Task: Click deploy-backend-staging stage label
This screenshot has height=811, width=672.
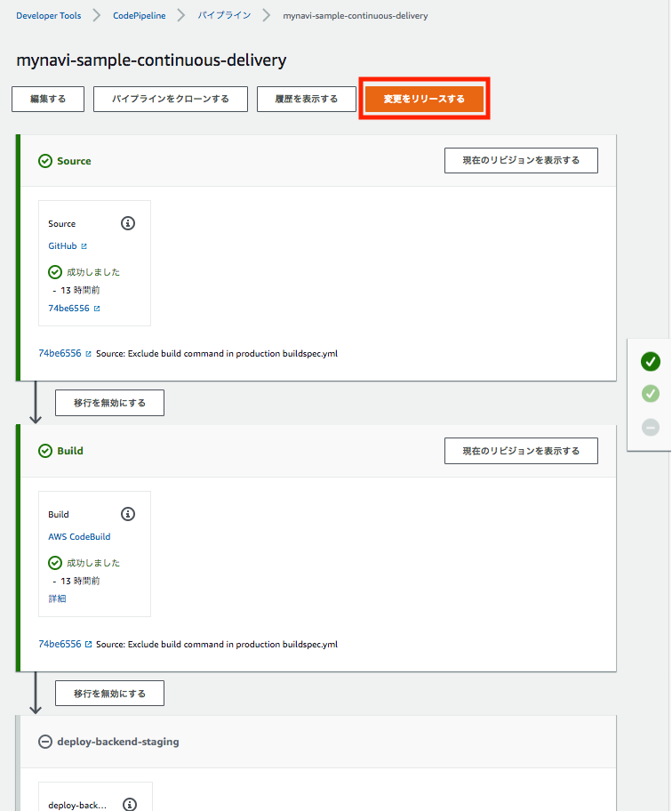Action: pos(118,742)
